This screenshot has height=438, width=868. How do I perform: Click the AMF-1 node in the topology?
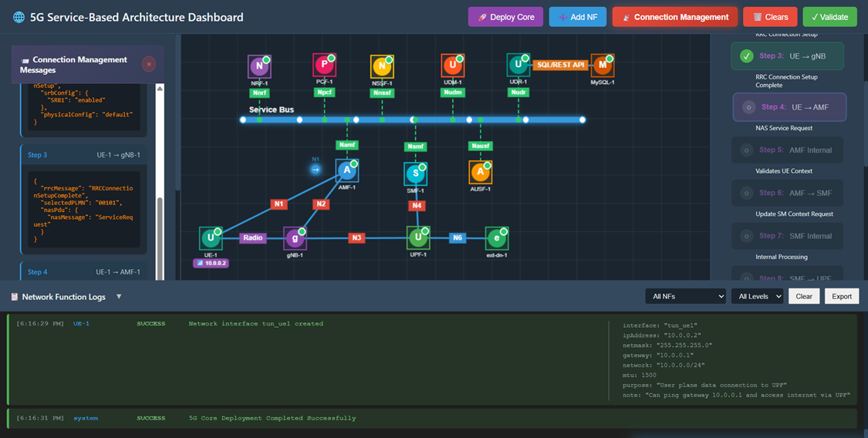tap(346, 171)
